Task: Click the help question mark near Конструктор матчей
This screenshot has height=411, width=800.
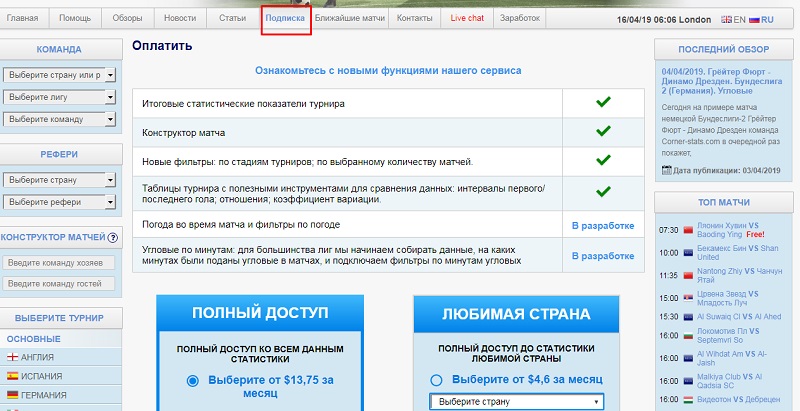Action: [x=113, y=238]
